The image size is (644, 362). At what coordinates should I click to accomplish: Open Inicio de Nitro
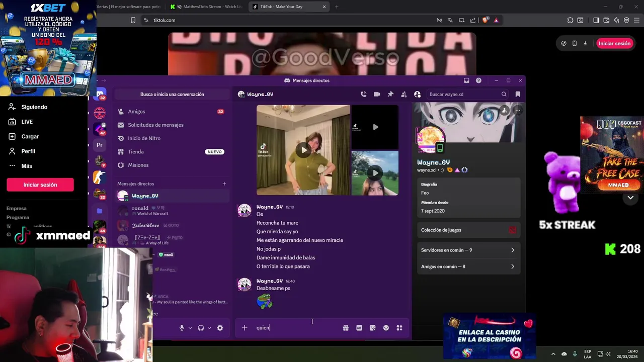click(x=171, y=138)
